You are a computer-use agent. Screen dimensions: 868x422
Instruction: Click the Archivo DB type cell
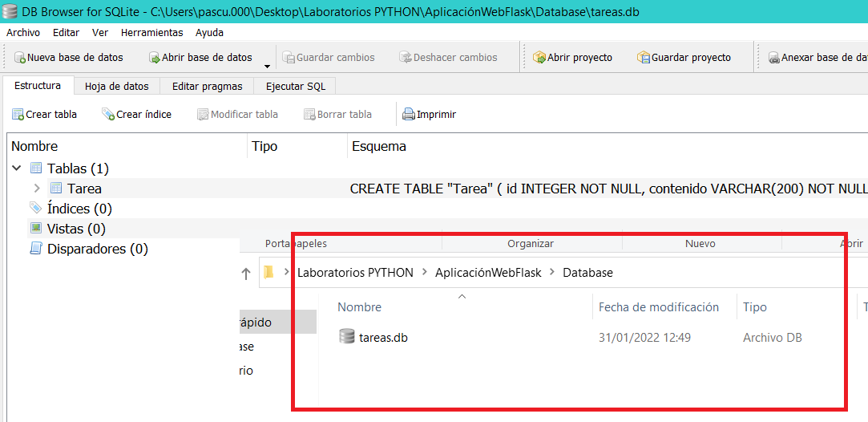(773, 337)
